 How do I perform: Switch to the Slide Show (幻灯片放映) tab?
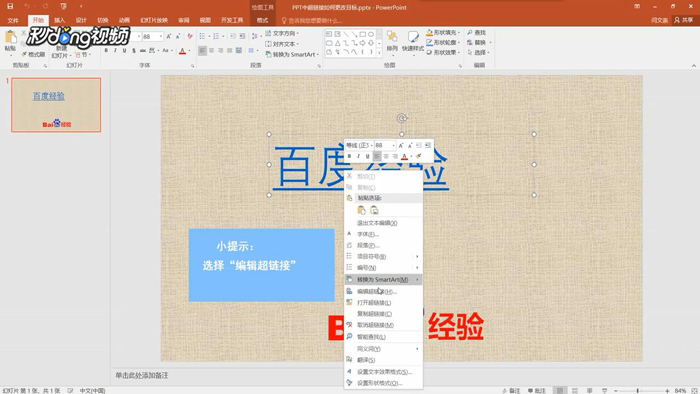click(x=154, y=20)
